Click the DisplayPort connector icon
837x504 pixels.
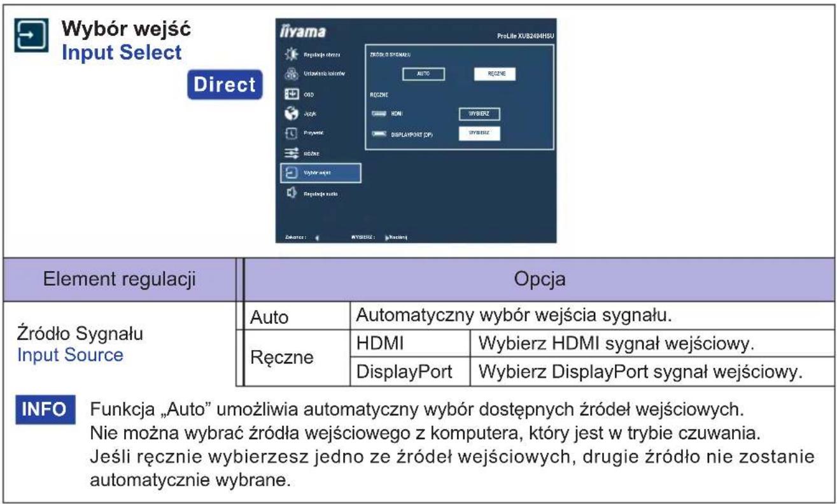[379, 134]
